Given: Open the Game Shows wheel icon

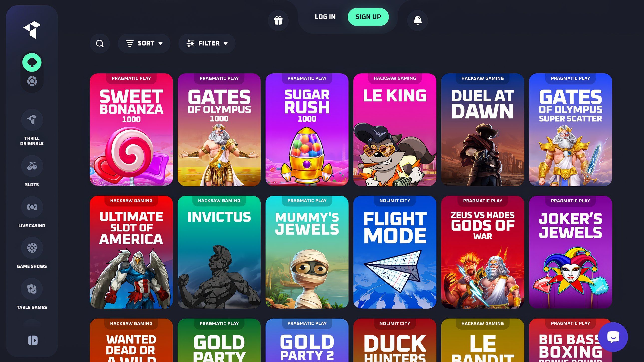Looking at the screenshot, I should 32,248.
